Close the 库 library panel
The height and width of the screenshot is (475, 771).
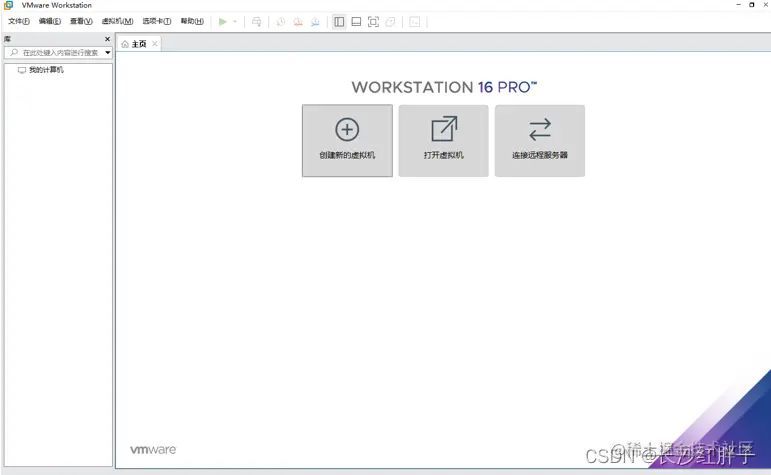107,39
